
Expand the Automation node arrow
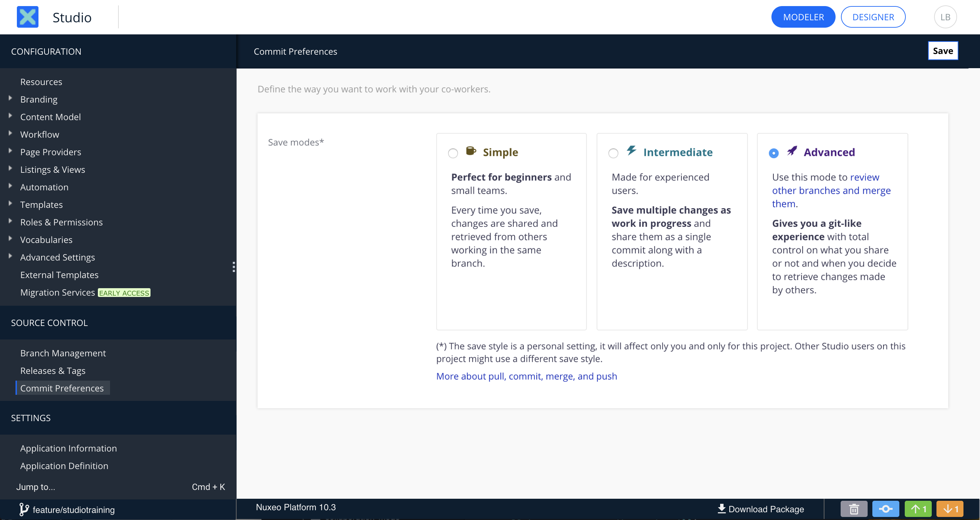pyautogui.click(x=10, y=186)
